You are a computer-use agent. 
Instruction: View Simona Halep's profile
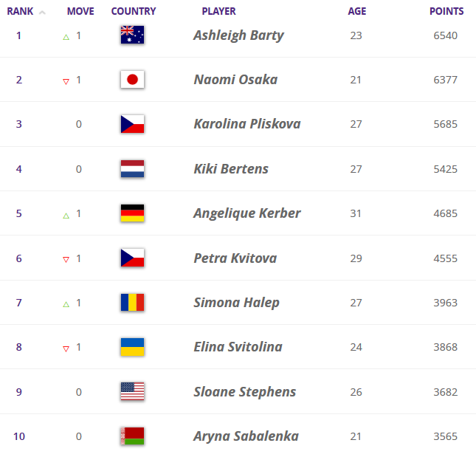pos(236,302)
